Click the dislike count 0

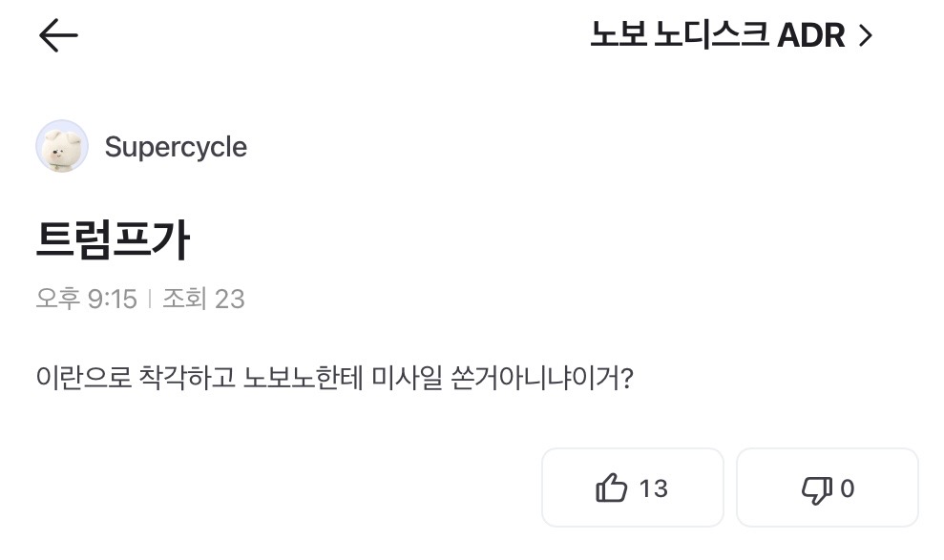point(847,488)
